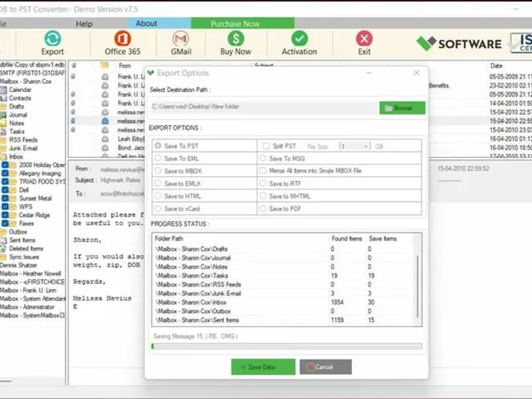Image resolution: width=532 pixels, height=399 pixels.
Task: Select the Save To EML option
Action: (158, 158)
